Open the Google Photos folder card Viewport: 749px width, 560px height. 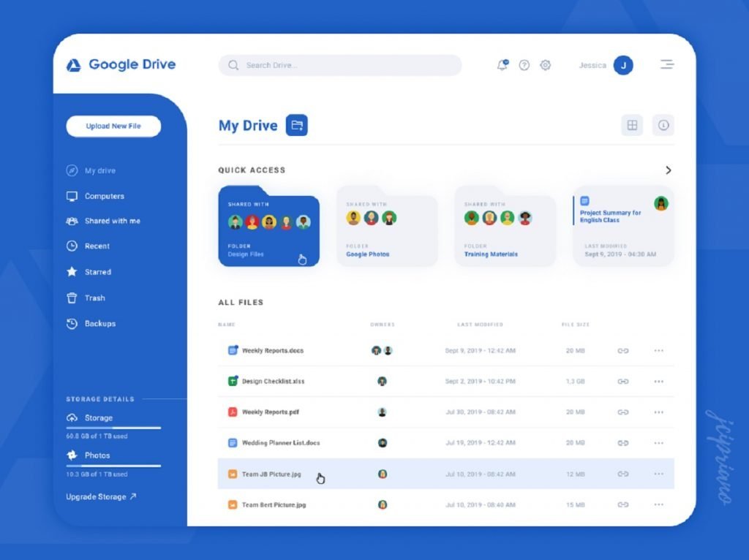(387, 227)
